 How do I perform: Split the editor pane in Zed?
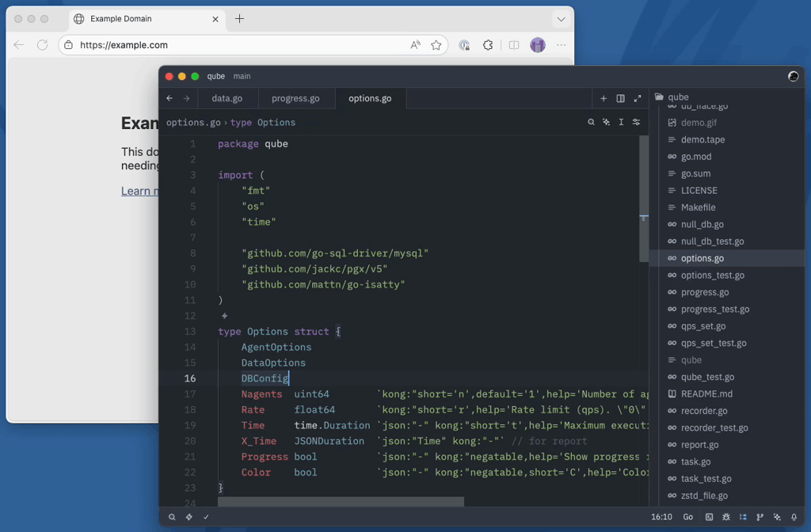pyautogui.click(x=620, y=98)
